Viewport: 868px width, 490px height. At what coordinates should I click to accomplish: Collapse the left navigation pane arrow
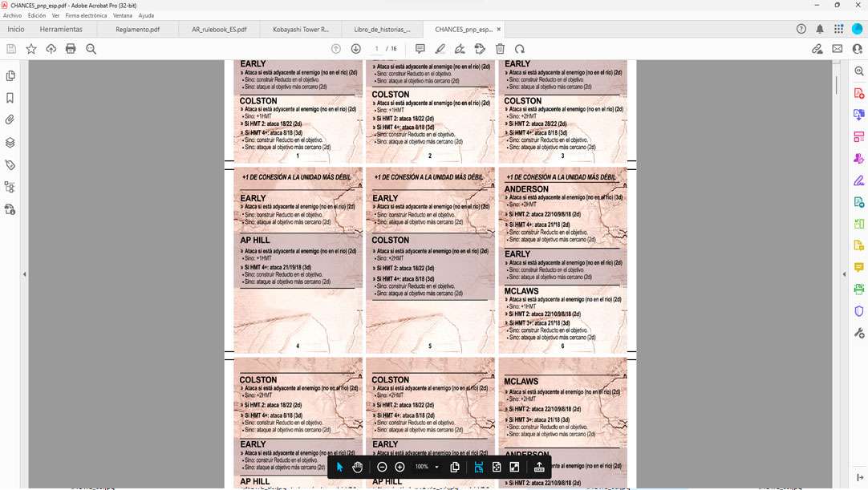point(24,274)
